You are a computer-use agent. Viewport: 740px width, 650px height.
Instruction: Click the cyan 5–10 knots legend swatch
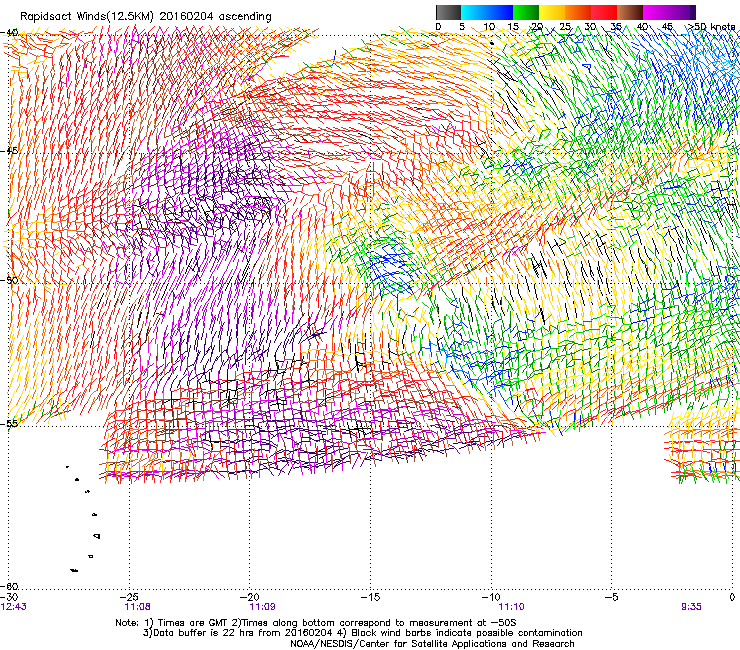(474, 12)
